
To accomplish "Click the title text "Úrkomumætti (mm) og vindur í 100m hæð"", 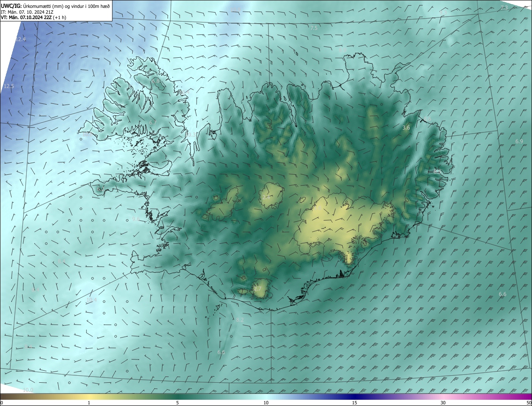I will [66, 6].
